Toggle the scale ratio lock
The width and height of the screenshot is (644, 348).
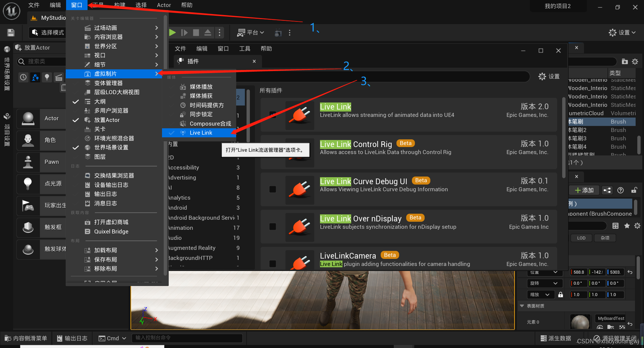click(560, 295)
